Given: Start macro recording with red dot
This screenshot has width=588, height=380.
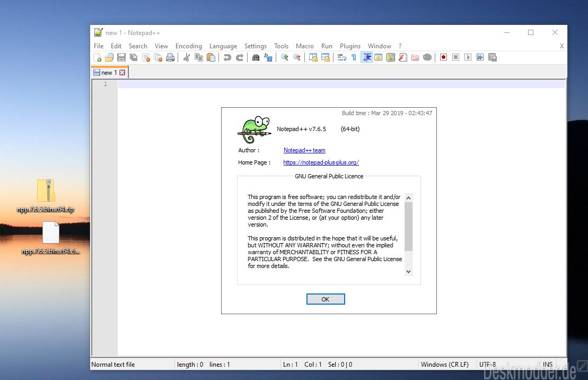Looking at the screenshot, I should 444,57.
